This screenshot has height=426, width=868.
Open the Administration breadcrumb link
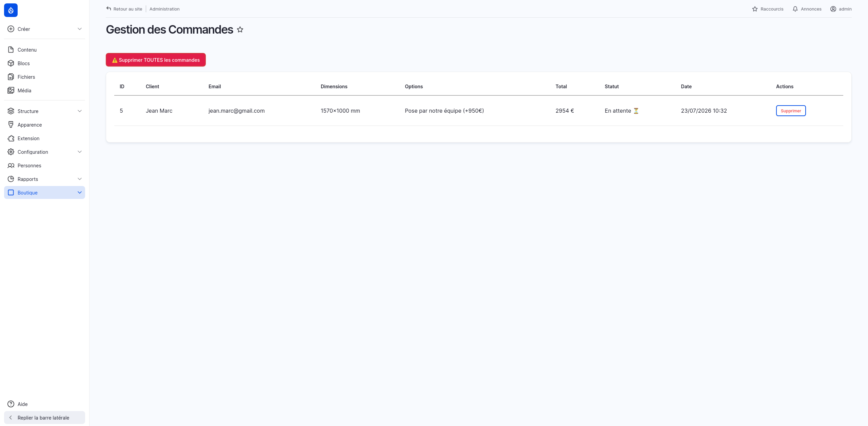click(164, 9)
